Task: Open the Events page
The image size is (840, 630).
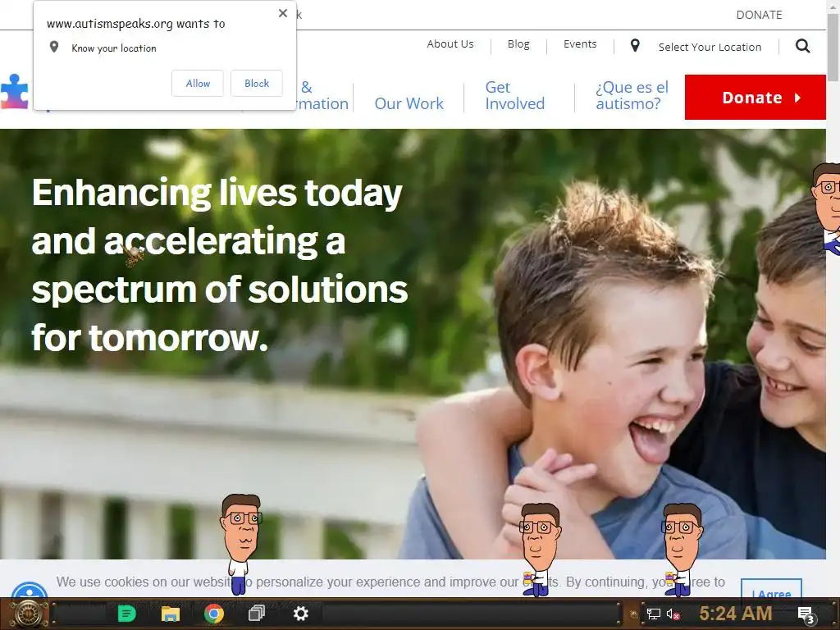Action: (580, 44)
